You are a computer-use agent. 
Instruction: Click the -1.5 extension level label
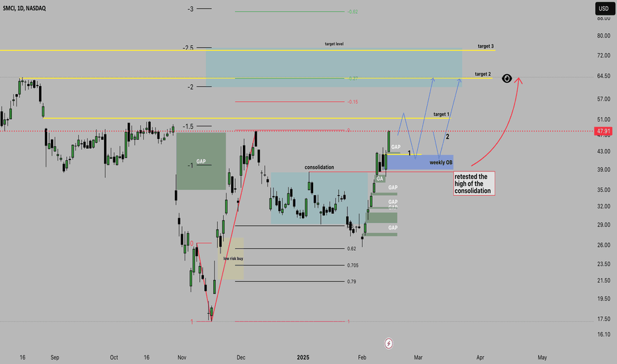click(188, 126)
